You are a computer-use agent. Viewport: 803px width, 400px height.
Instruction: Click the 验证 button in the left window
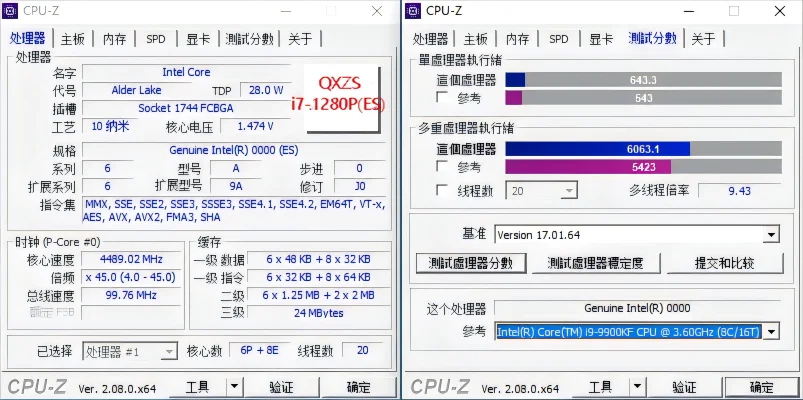pos(281,387)
